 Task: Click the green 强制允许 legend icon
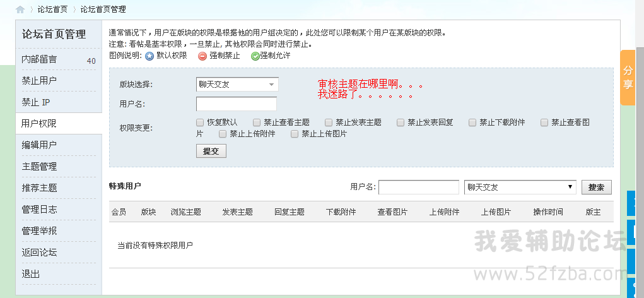[x=255, y=56]
